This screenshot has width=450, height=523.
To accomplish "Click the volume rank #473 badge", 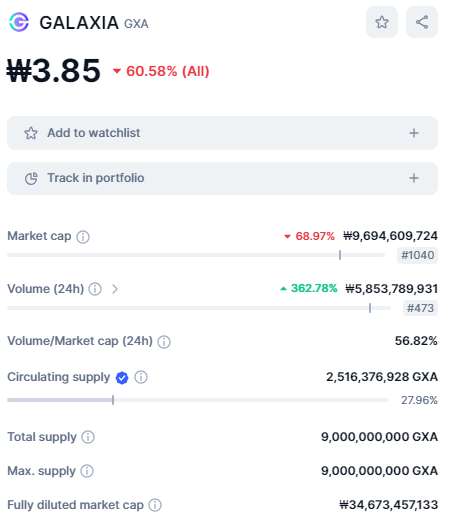I will tap(420, 308).
